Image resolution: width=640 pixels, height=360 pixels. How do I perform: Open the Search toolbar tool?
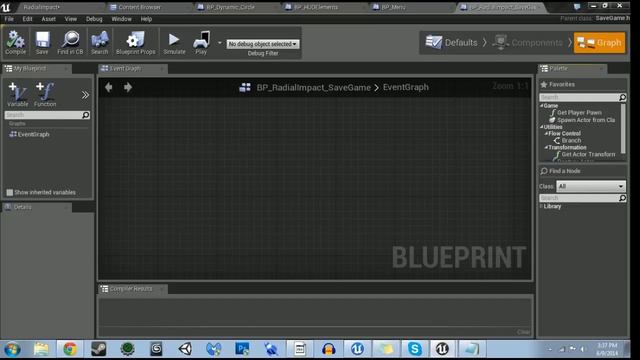[x=100, y=42]
